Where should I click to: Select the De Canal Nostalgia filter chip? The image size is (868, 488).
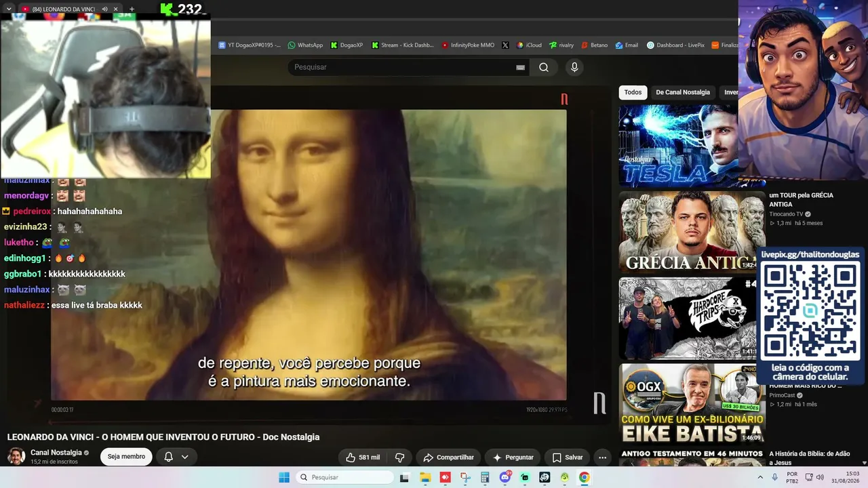[683, 92]
